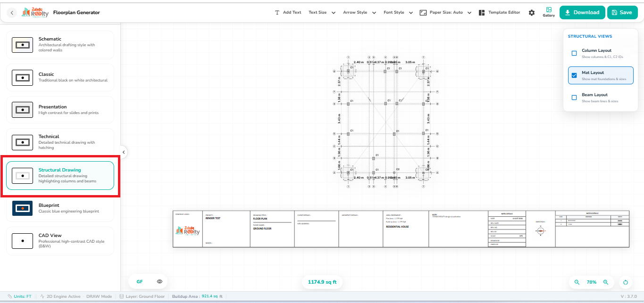
Task: Click the Floorplan Generator title
Action: coord(76,13)
